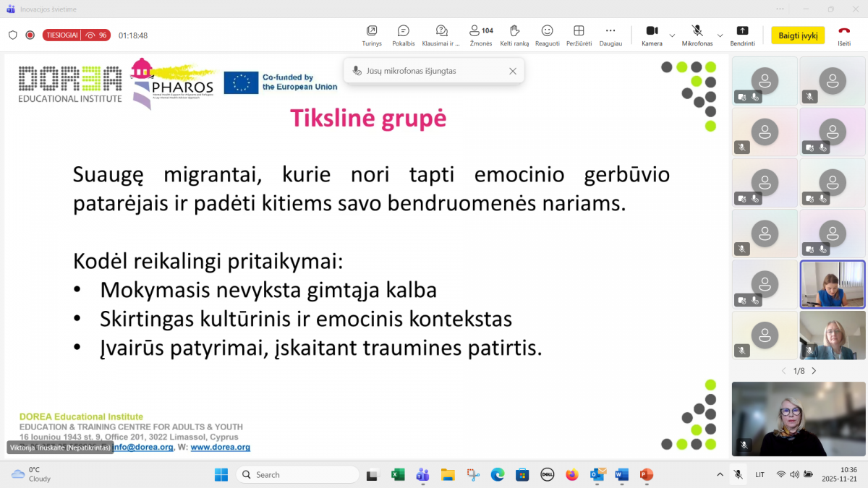The width and height of the screenshot is (868, 488).
Task: Click the taskbar Search box
Action: (297, 475)
